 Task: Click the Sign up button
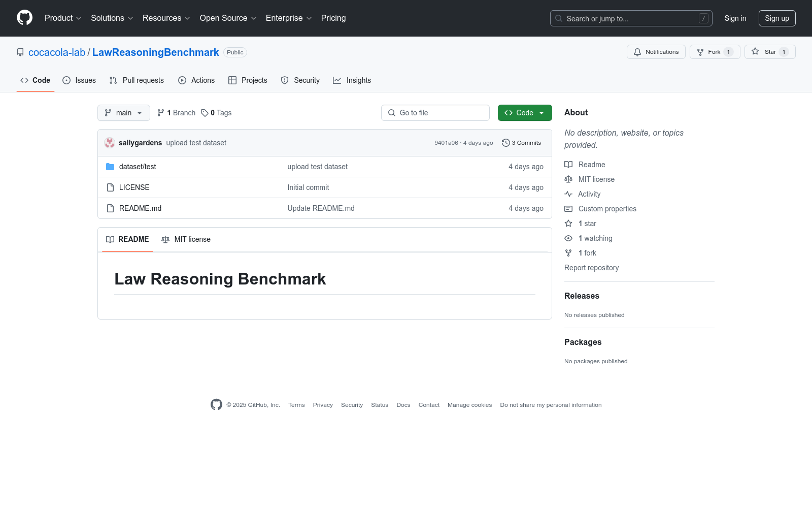[777, 18]
